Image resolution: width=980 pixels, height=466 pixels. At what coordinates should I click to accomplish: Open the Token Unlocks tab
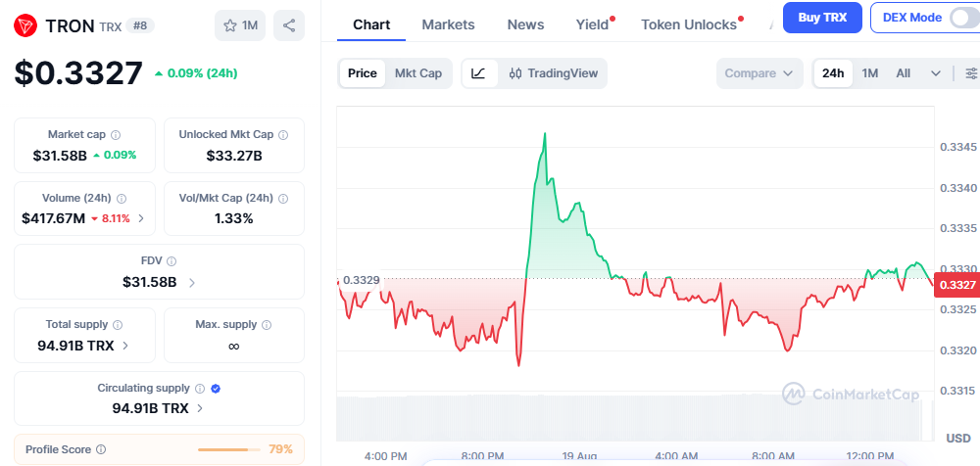pos(689,24)
